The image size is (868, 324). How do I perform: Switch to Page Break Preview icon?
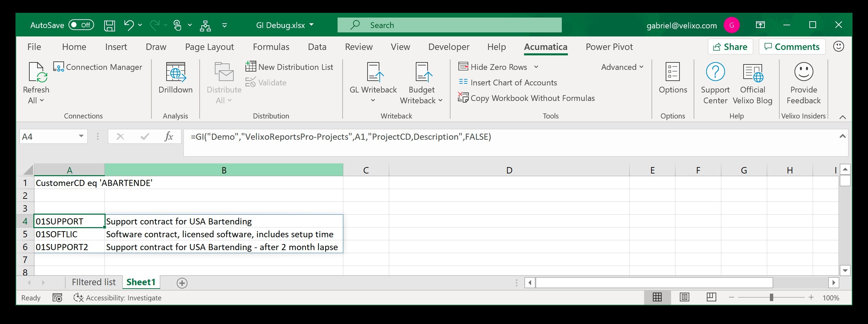711,297
